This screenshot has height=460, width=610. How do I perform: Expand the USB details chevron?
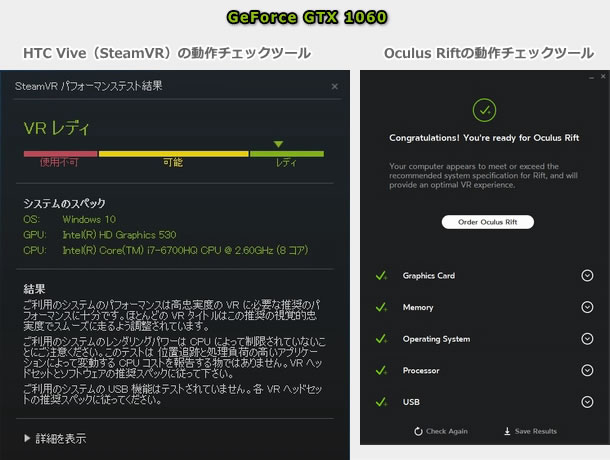coord(587,402)
